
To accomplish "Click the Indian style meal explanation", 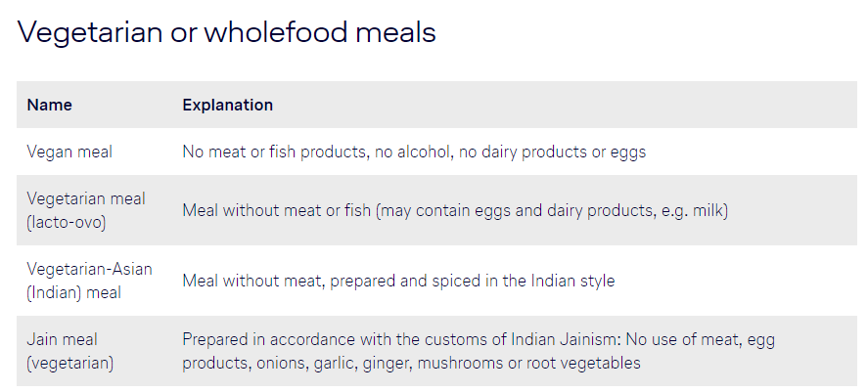I will (x=398, y=281).
